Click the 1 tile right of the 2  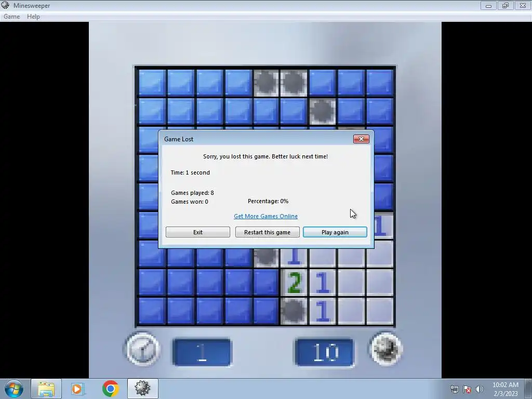coord(322,283)
